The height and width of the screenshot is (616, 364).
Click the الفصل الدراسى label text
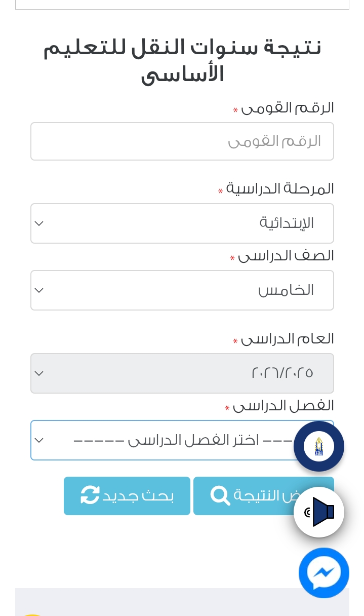coord(284,406)
